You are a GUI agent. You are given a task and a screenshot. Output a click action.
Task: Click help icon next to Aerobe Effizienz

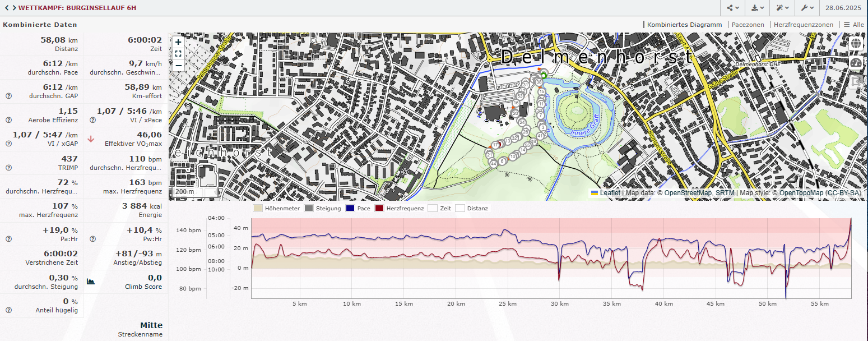click(x=8, y=120)
